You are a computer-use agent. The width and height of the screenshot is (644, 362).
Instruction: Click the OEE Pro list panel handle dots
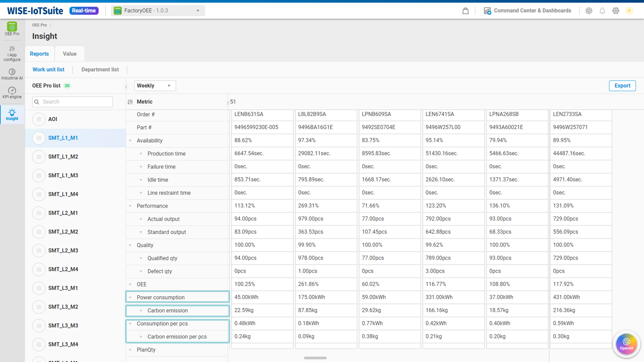point(126,86)
